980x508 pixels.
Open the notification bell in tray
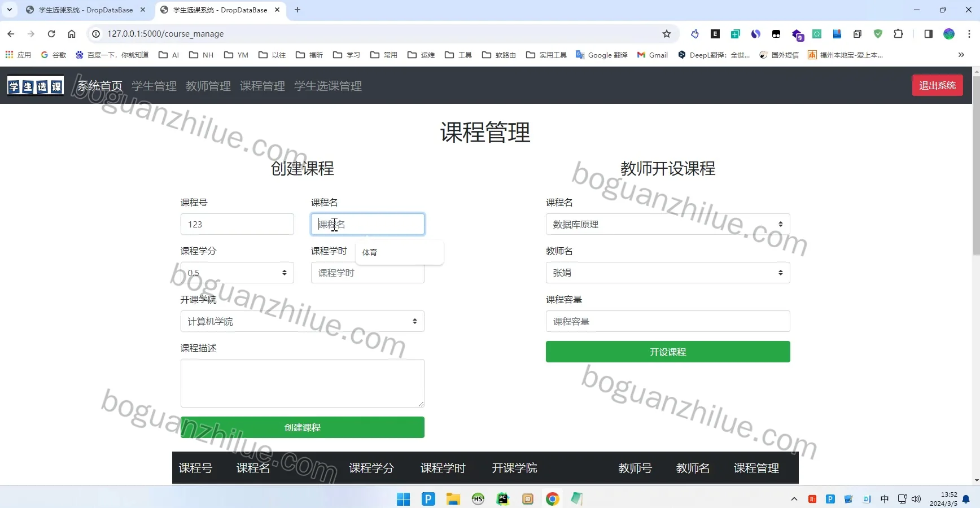pyautogui.click(x=966, y=499)
